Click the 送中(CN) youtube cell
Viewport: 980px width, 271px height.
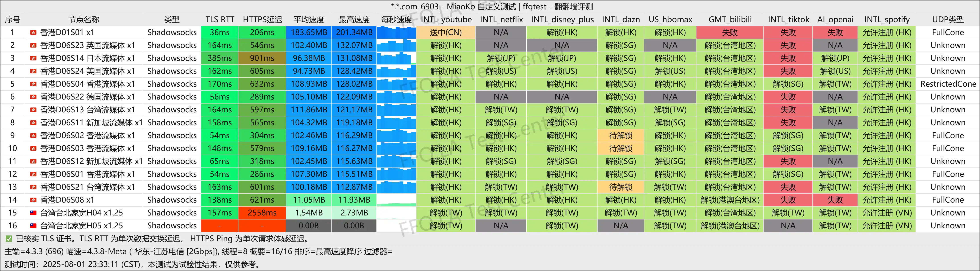click(446, 33)
